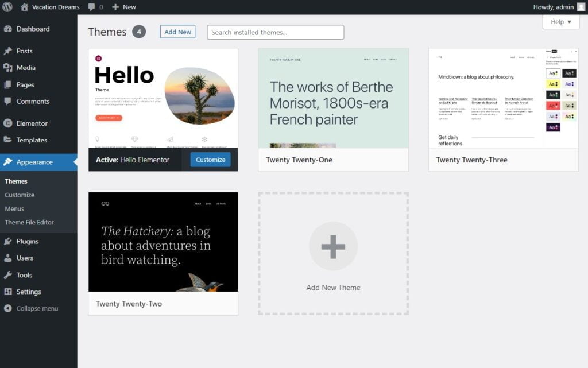588x368 pixels.
Task: Click the Tools wrench icon
Action: 8,275
